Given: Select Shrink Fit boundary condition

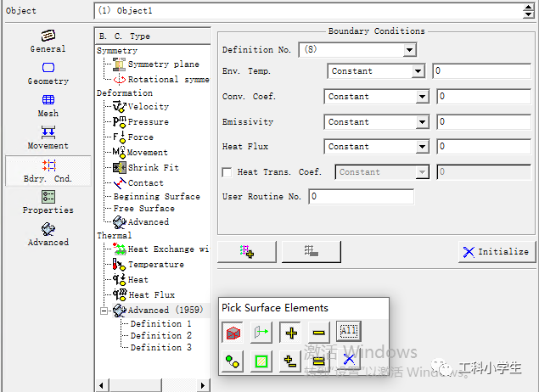Looking at the screenshot, I should (x=146, y=168).
